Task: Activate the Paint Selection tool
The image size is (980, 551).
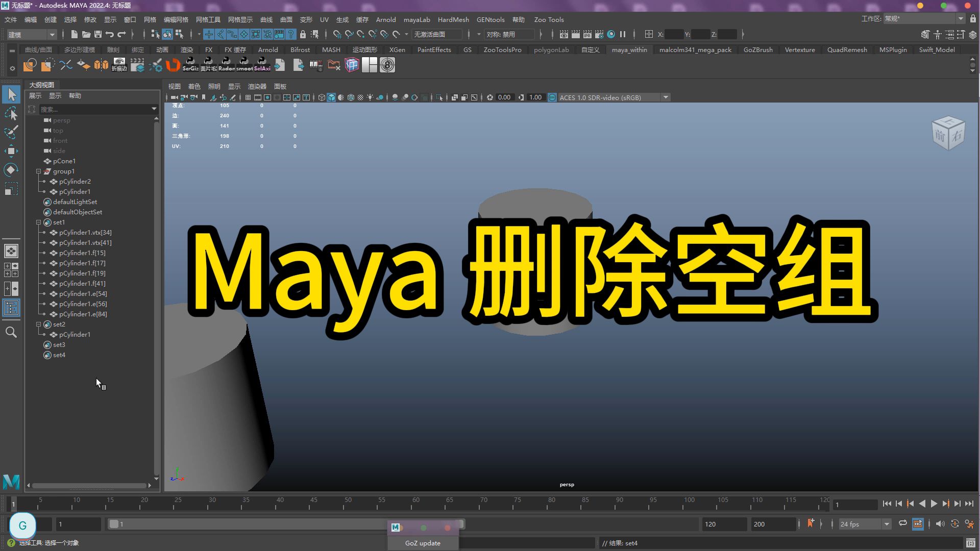Action: 11,132
